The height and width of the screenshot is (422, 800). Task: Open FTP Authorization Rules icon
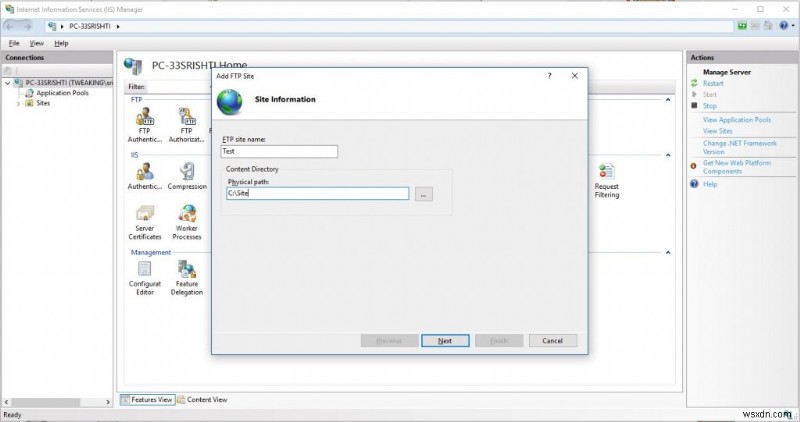click(x=187, y=125)
